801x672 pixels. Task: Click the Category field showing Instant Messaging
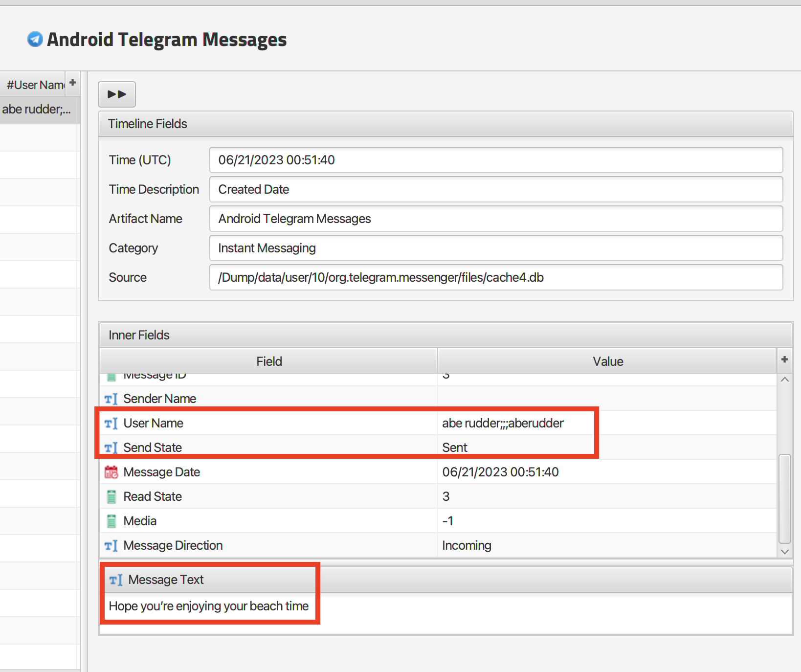tap(496, 248)
